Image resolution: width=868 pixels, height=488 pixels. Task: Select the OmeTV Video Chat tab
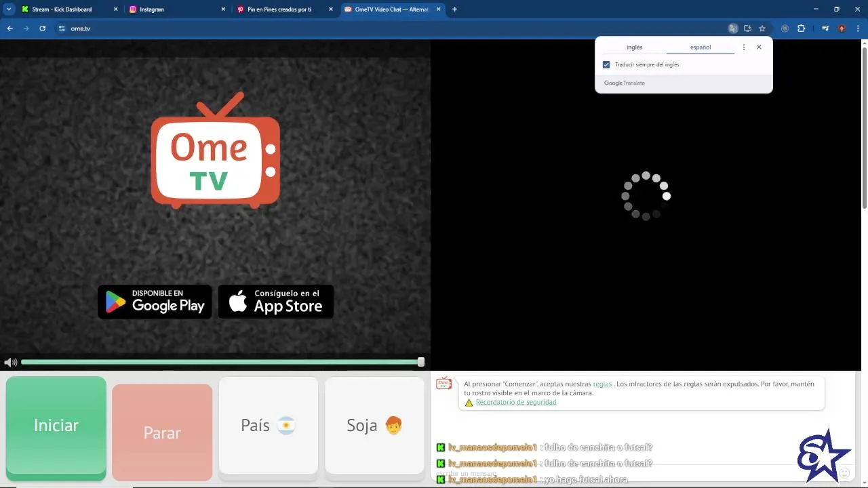point(391,9)
